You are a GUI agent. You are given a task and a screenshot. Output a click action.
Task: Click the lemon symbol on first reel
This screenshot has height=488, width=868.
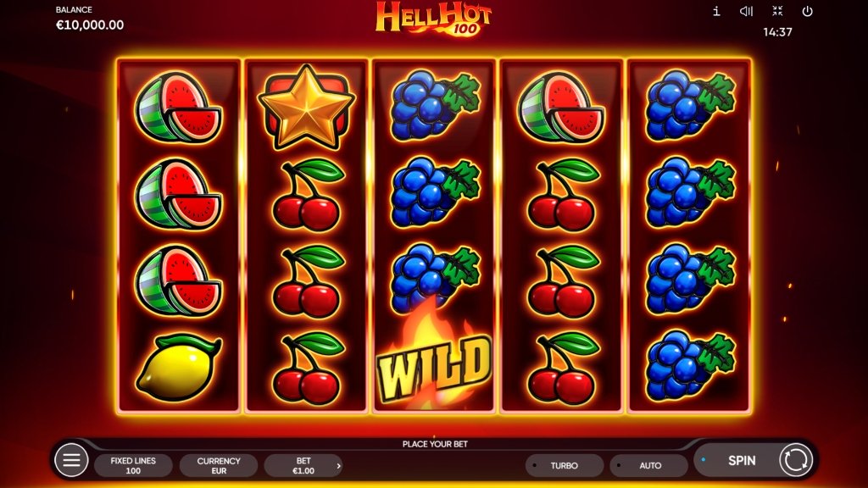point(178,367)
